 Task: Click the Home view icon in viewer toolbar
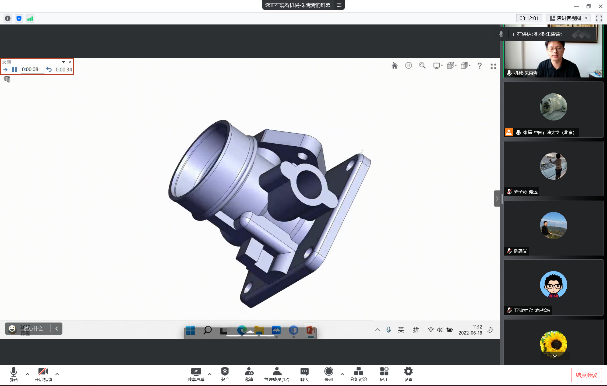point(394,66)
